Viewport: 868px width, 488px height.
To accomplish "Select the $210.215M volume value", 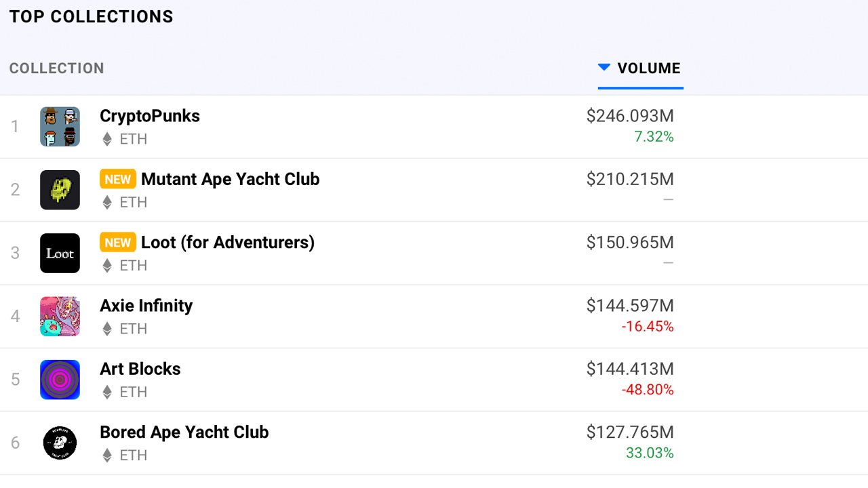I will (x=630, y=180).
